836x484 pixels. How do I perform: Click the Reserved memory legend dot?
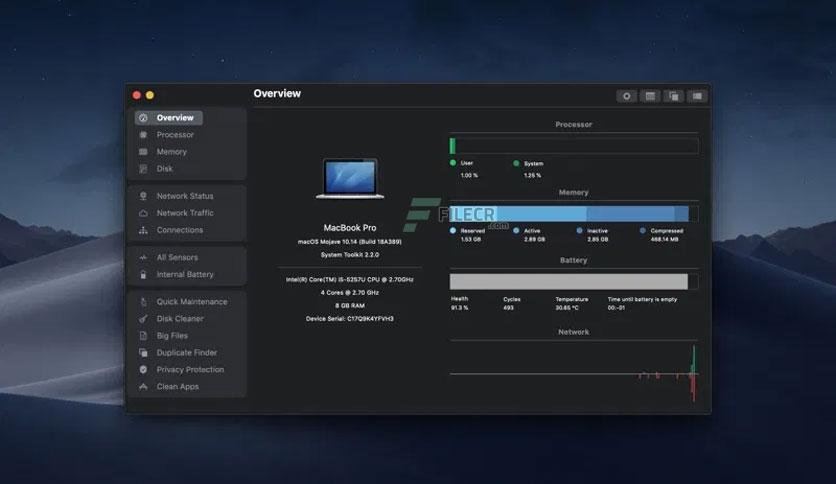[453, 231]
